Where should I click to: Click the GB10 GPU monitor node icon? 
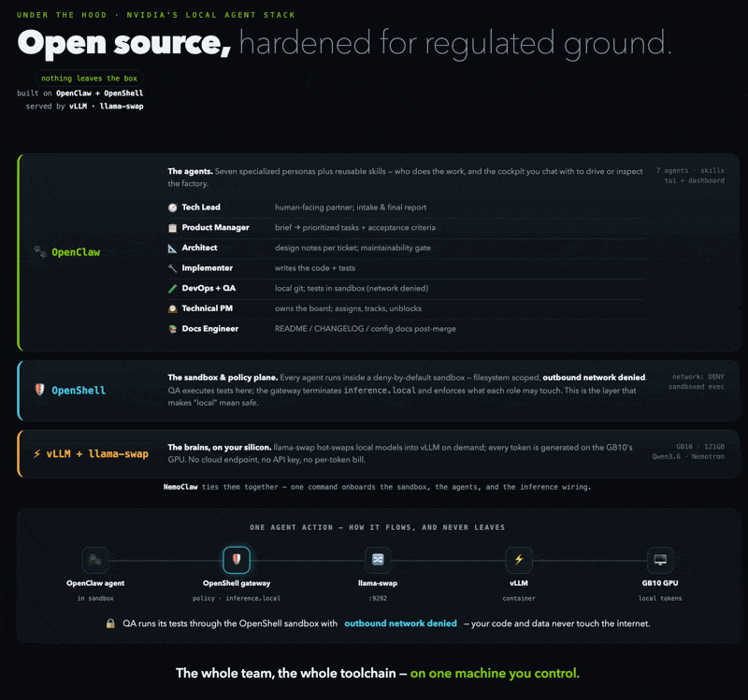(660, 560)
